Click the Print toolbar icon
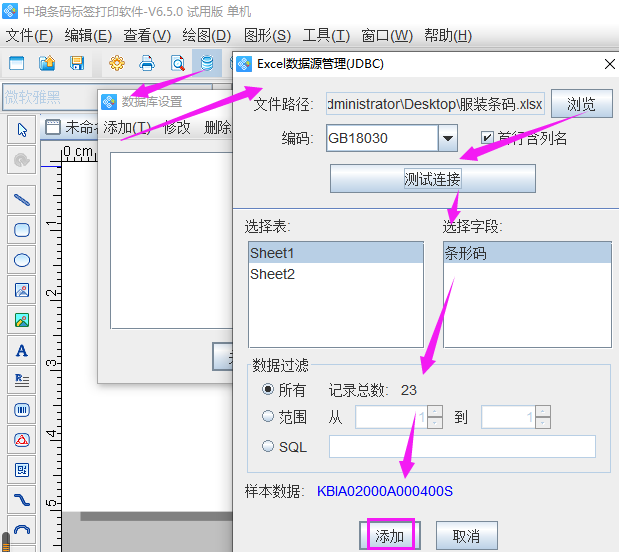The width and height of the screenshot is (619, 552). point(147,63)
